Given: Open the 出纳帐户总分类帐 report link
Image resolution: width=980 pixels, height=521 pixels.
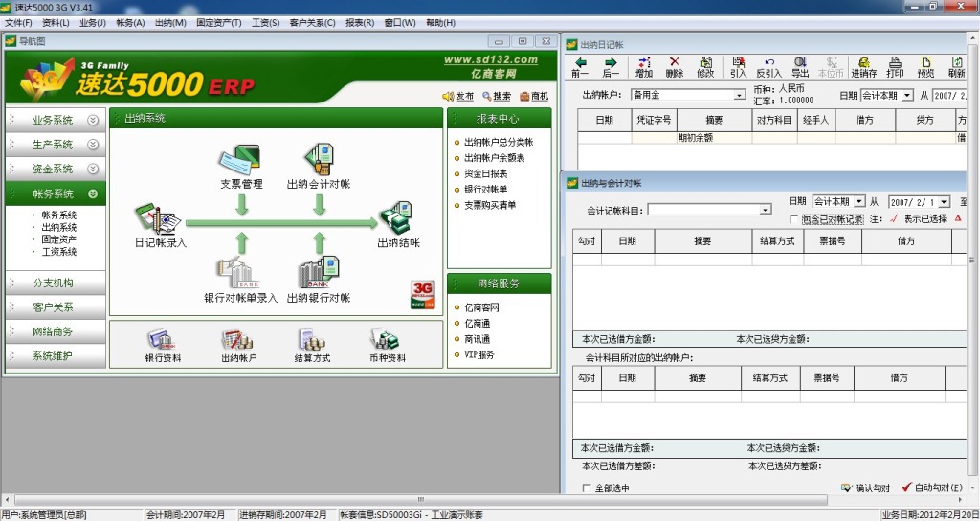Looking at the screenshot, I should (x=499, y=142).
